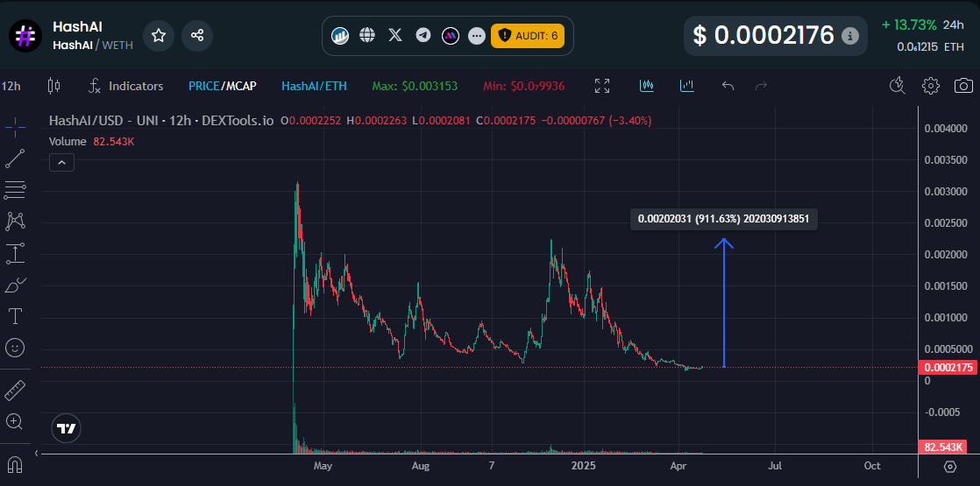The width and height of the screenshot is (980, 486).
Task: Switch the chart to PRICE view
Action: 203,86
